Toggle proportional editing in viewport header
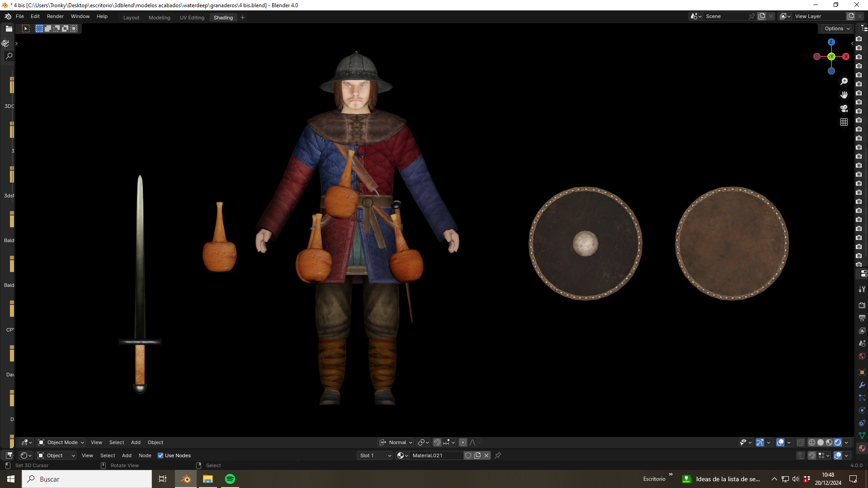Screen dimensions: 868x488 coord(462,443)
